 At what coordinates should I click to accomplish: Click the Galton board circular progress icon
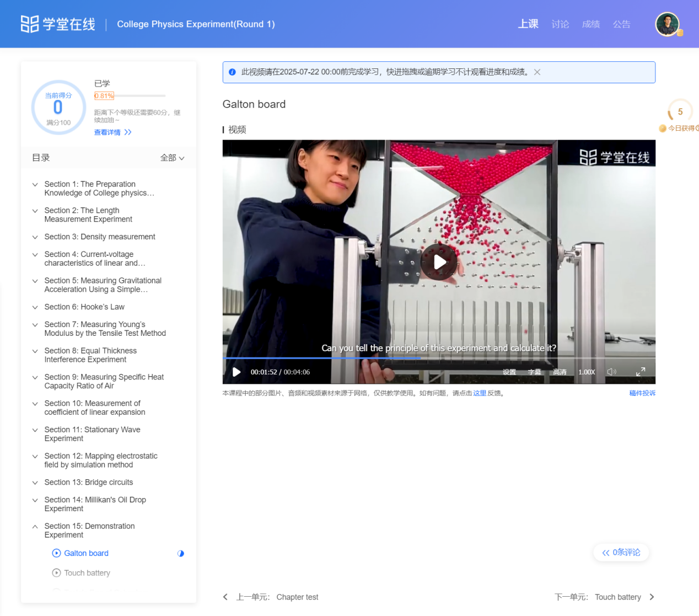pyautogui.click(x=181, y=553)
